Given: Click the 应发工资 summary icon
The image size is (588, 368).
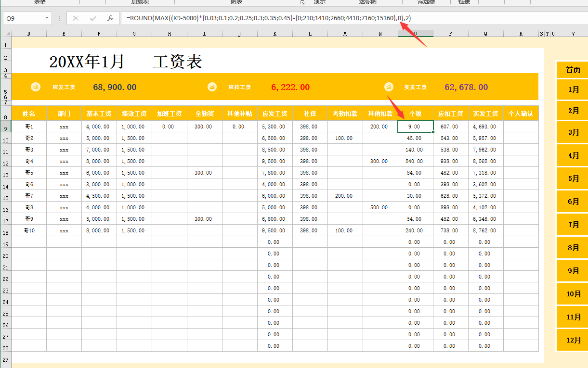Looking at the screenshot, I should pos(36,87).
